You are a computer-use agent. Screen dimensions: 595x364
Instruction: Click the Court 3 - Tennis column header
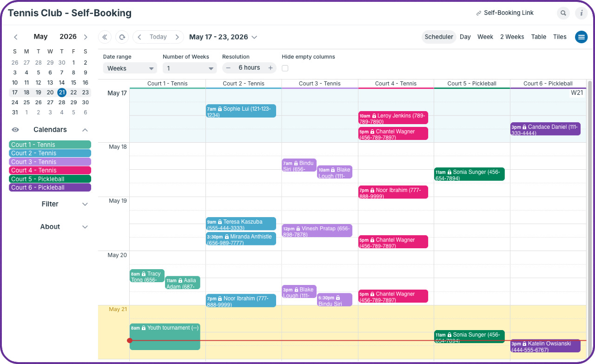320,84
